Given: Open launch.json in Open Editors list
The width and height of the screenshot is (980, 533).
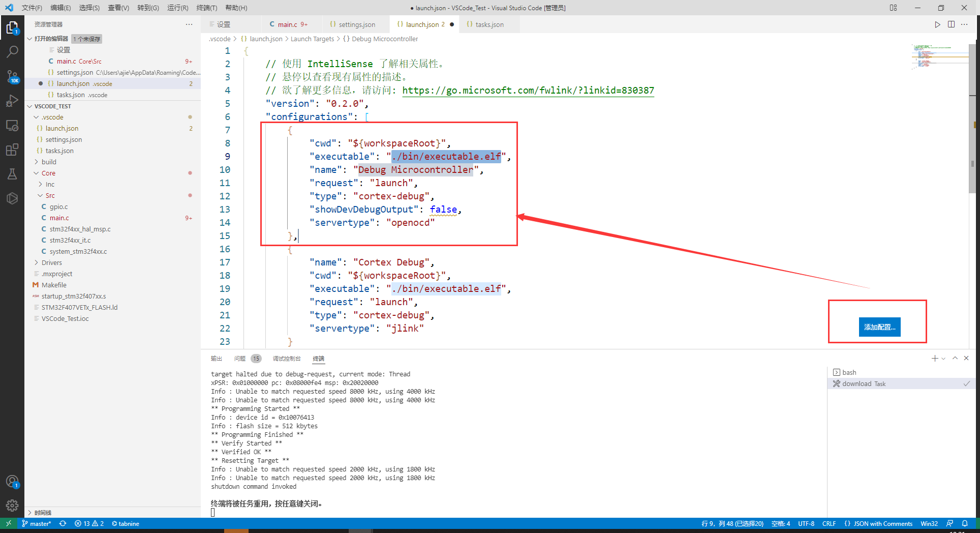Looking at the screenshot, I should pos(113,83).
